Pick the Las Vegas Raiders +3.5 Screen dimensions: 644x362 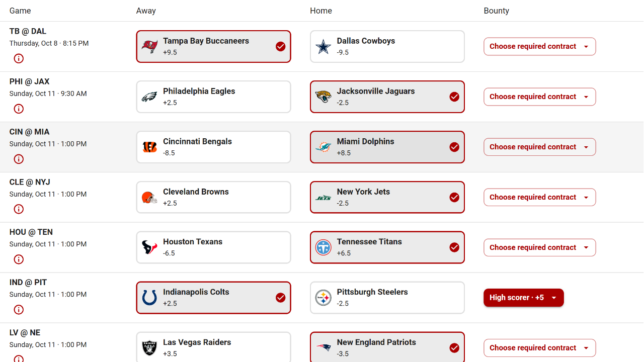pos(214,347)
